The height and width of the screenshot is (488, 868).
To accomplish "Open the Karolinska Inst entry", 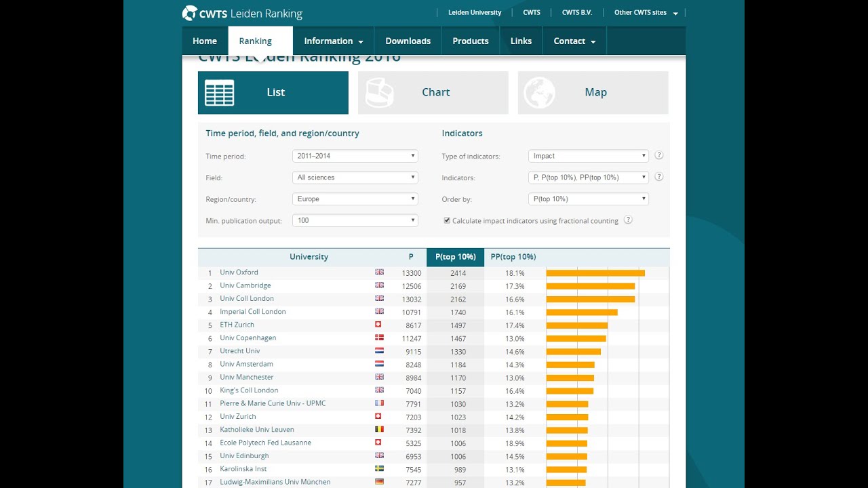I will click(x=243, y=469).
